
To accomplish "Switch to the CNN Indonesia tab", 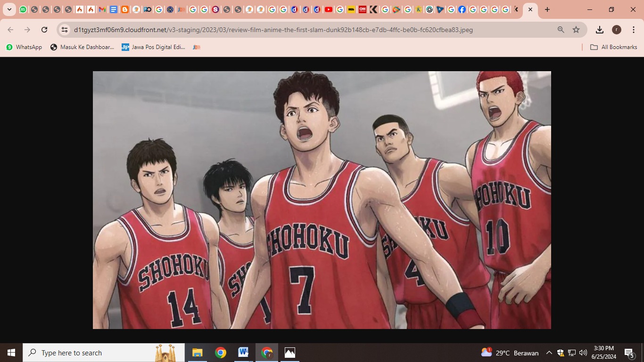I will 362,9.
